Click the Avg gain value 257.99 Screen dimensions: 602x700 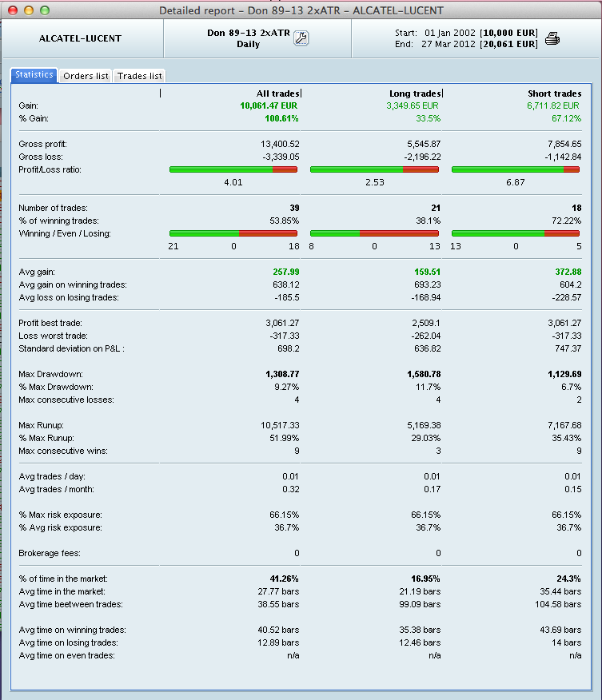pos(286,272)
